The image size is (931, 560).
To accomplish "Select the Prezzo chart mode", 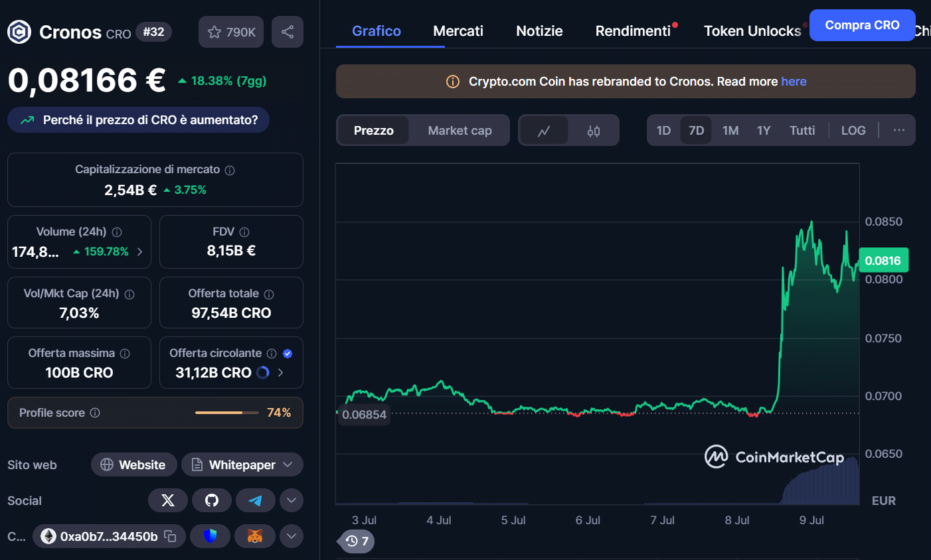I will coord(373,131).
